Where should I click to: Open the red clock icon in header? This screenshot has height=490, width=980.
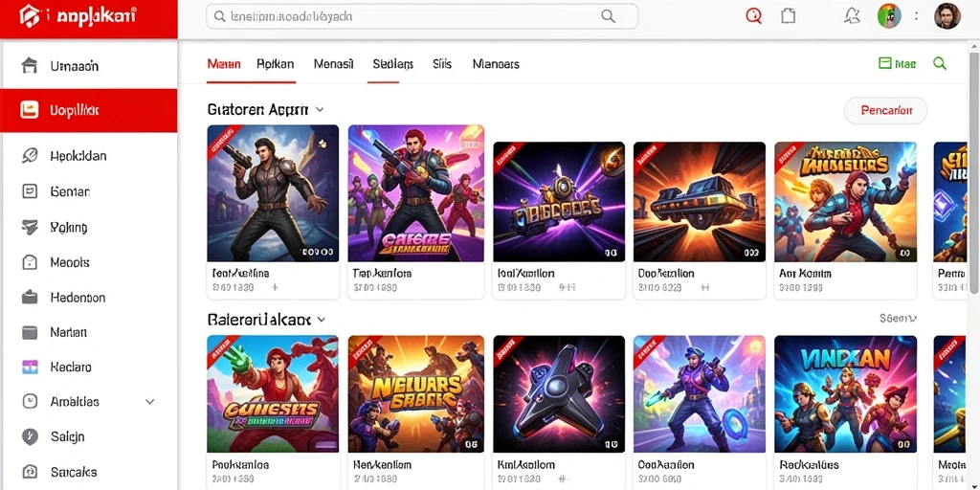point(754,16)
